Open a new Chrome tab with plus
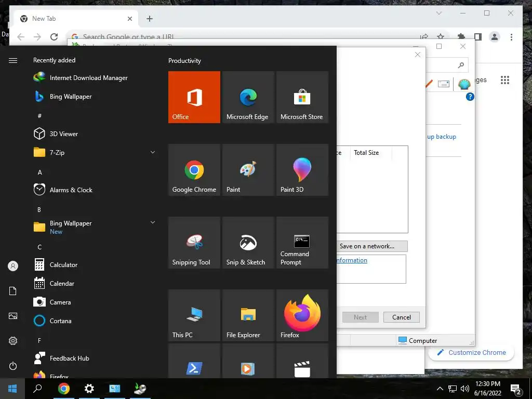532x399 pixels. click(x=150, y=19)
